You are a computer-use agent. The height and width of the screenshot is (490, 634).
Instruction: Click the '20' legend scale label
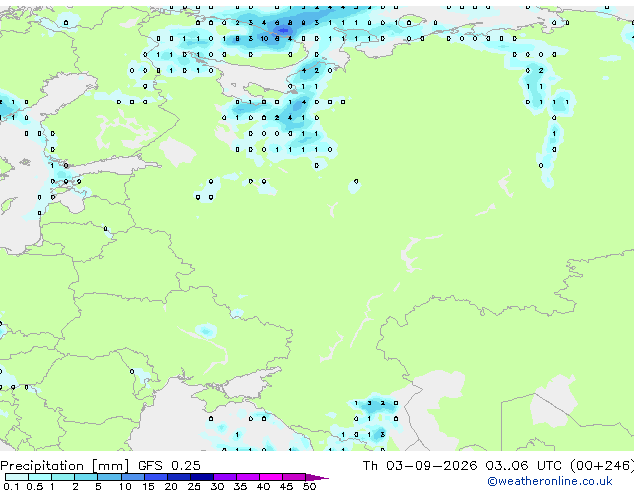pos(171,486)
